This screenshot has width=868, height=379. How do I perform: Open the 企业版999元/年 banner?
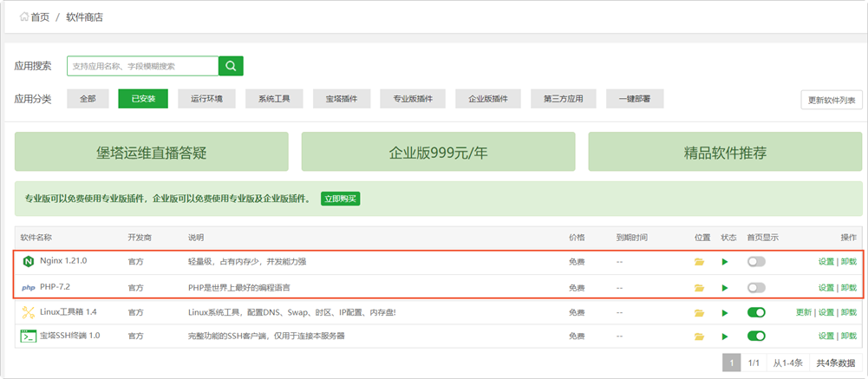[x=439, y=152]
